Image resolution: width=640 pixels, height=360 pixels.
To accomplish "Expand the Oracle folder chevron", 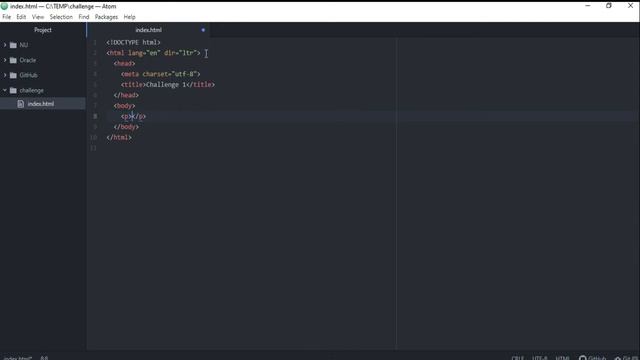I will coord(5,60).
